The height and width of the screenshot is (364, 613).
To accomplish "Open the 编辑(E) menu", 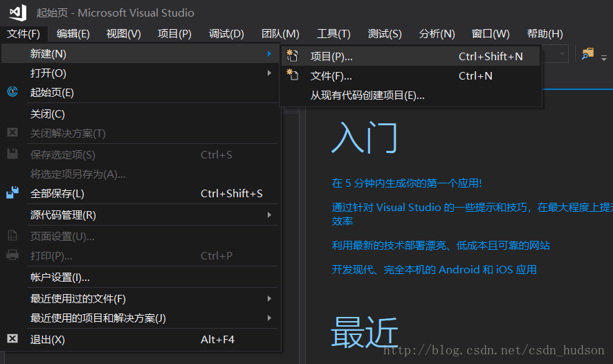I will 73,34.
